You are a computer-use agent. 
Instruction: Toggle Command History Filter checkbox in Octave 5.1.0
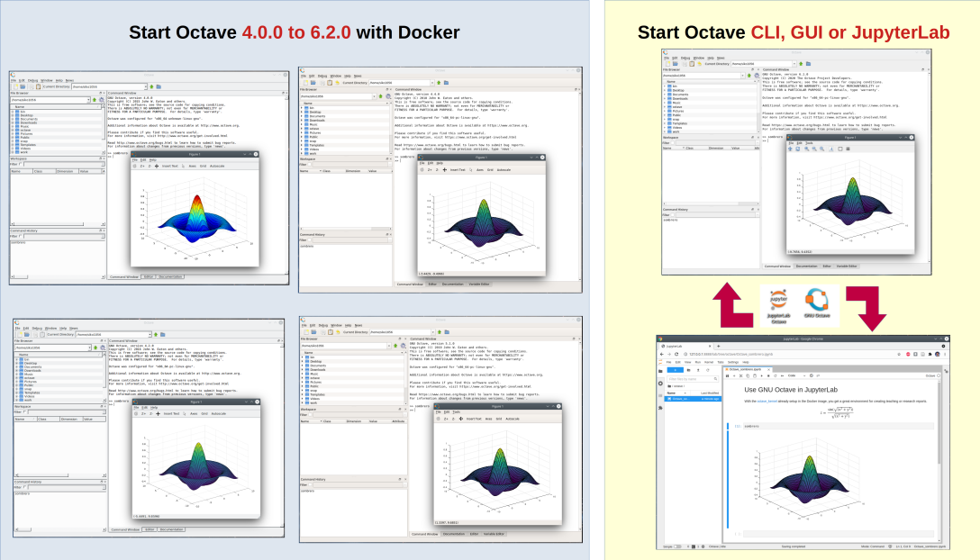(310, 484)
